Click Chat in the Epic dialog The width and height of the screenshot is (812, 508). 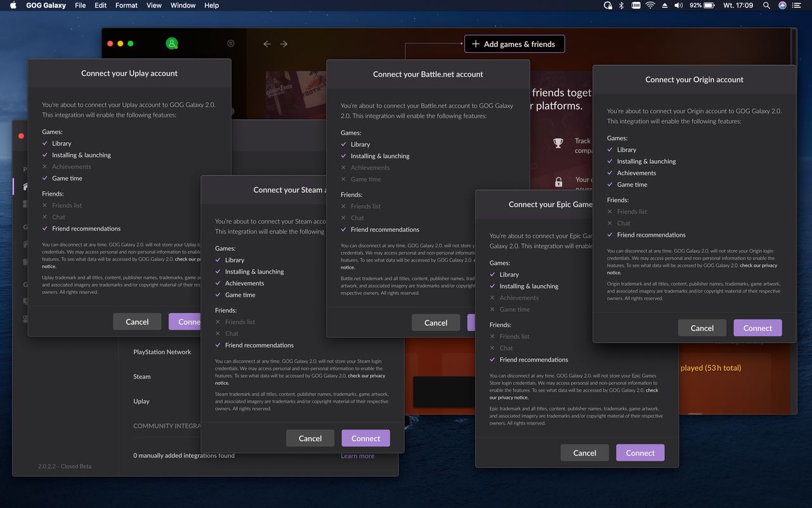point(506,348)
